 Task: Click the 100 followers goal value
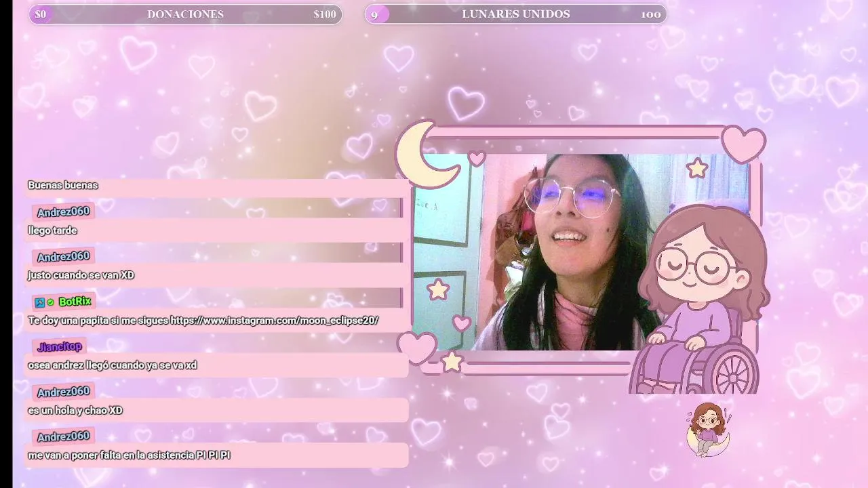click(x=650, y=14)
